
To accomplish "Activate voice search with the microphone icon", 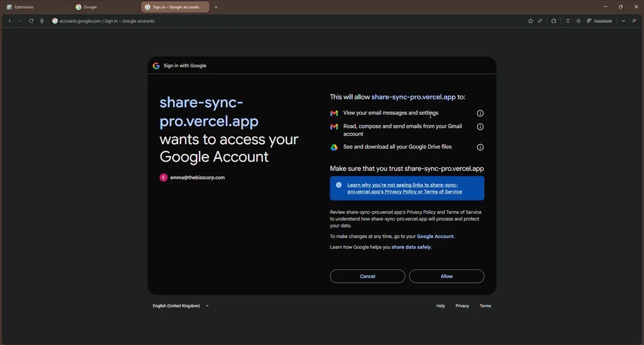I will point(41,21).
